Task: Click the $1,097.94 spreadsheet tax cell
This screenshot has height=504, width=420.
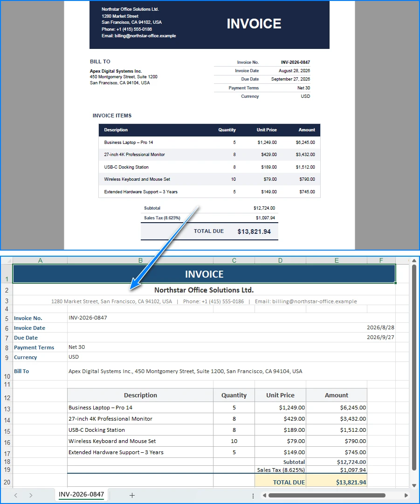Action: tap(337, 470)
